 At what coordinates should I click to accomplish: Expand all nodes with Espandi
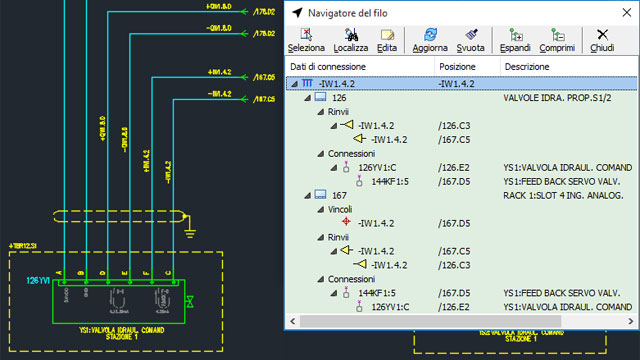pyautogui.click(x=515, y=40)
